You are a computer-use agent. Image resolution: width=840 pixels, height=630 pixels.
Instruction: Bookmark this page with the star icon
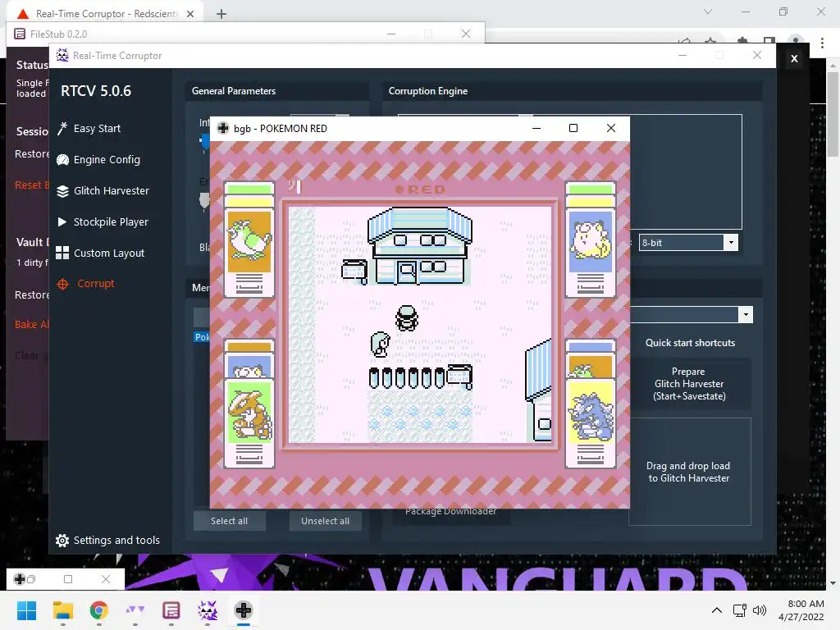710,41
